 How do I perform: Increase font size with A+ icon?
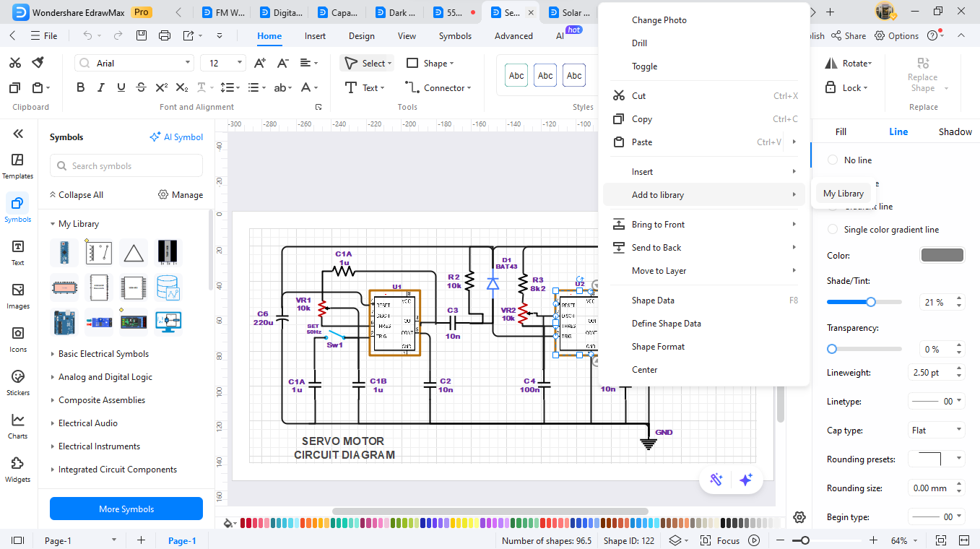tap(260, 63)
